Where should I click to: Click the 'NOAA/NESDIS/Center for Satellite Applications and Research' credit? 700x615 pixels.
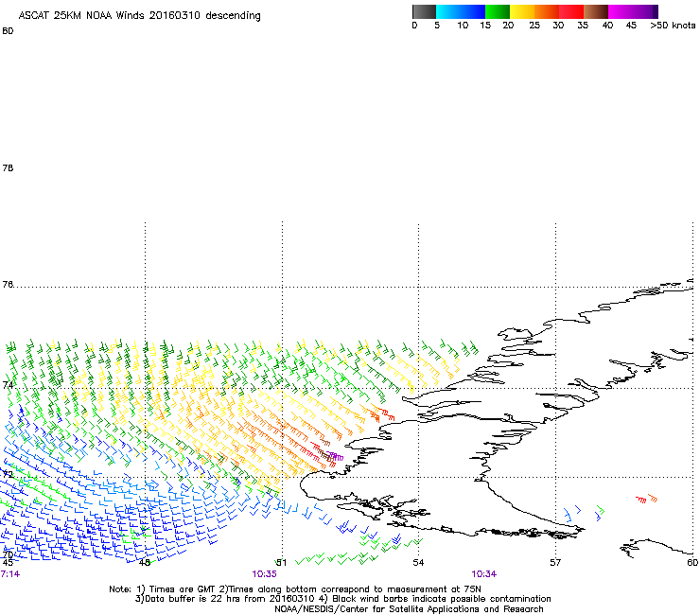pyautogui.click(x=409, y=609)
